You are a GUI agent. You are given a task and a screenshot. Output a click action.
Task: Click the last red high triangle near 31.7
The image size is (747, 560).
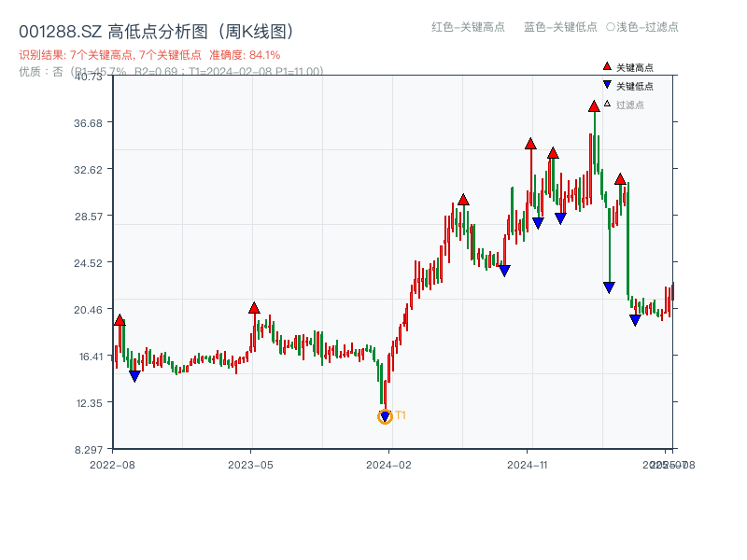[620, 179]
